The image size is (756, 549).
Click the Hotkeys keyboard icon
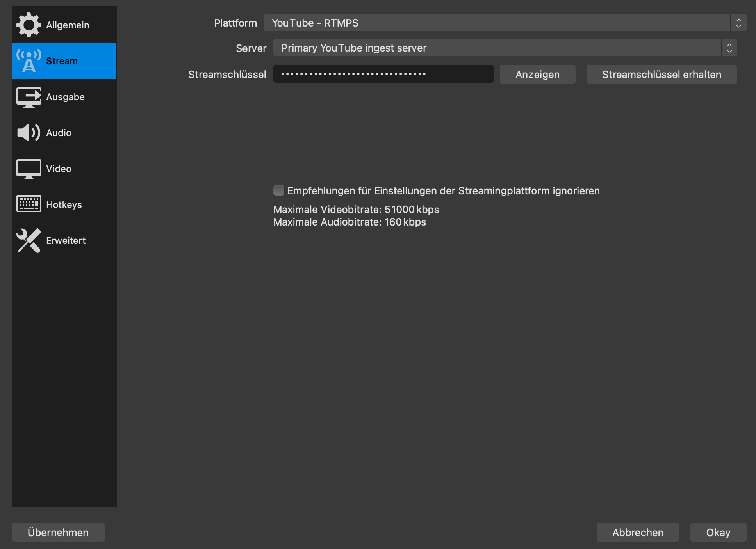[28, 203]
